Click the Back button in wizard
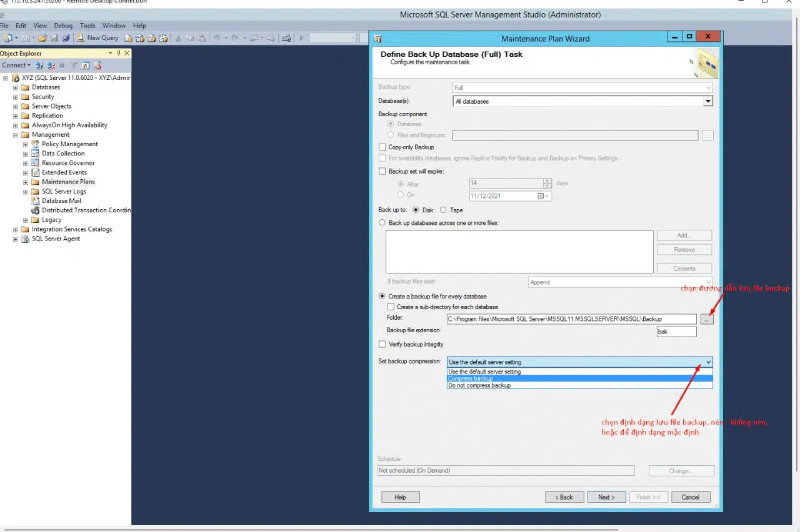800x532 pixels. 564,497
